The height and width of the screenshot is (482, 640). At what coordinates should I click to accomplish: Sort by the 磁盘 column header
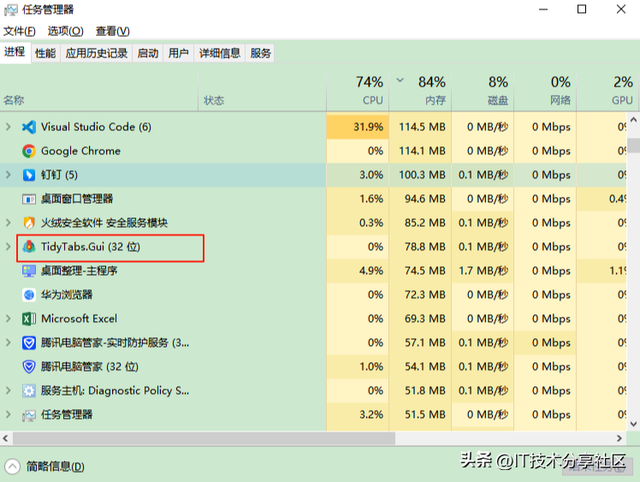(483, 91)
